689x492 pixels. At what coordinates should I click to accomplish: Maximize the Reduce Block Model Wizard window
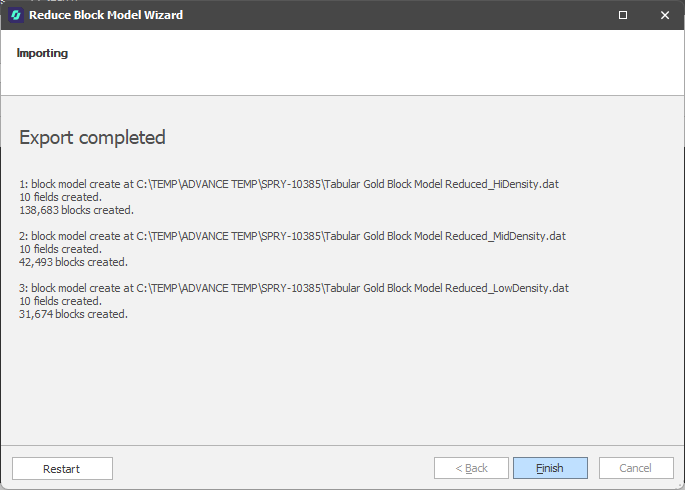pos(623,15)
